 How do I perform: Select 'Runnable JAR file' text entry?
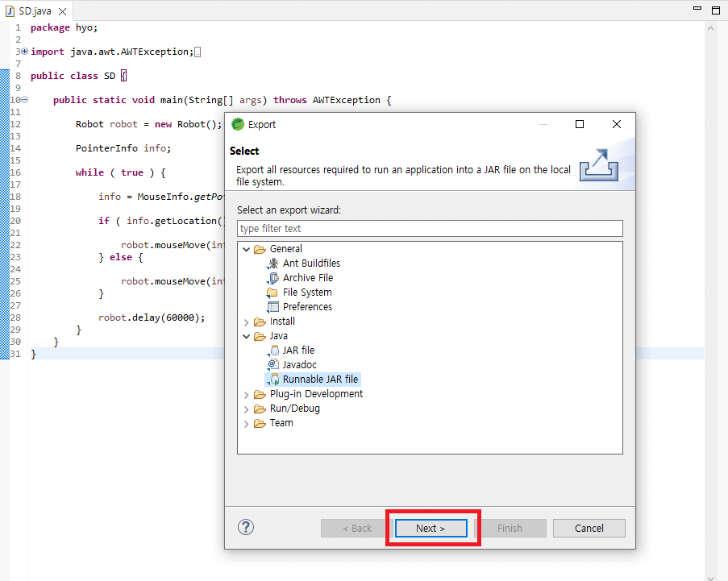(320, 379)
